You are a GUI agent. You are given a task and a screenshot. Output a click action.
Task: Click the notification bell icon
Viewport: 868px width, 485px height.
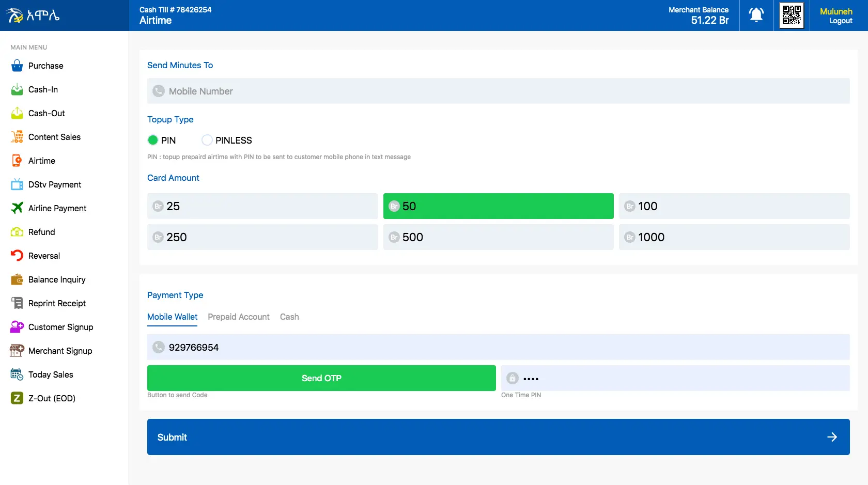[756, 15]
